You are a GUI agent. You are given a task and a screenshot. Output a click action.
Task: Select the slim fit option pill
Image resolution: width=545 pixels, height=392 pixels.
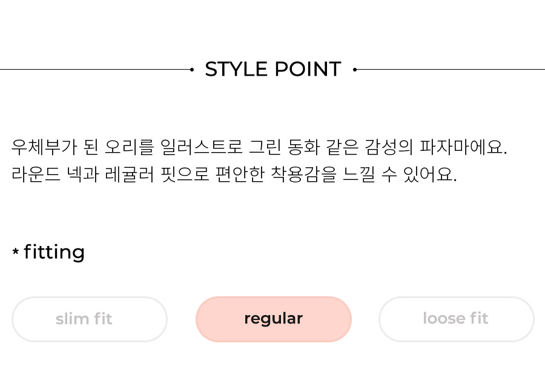90,319
